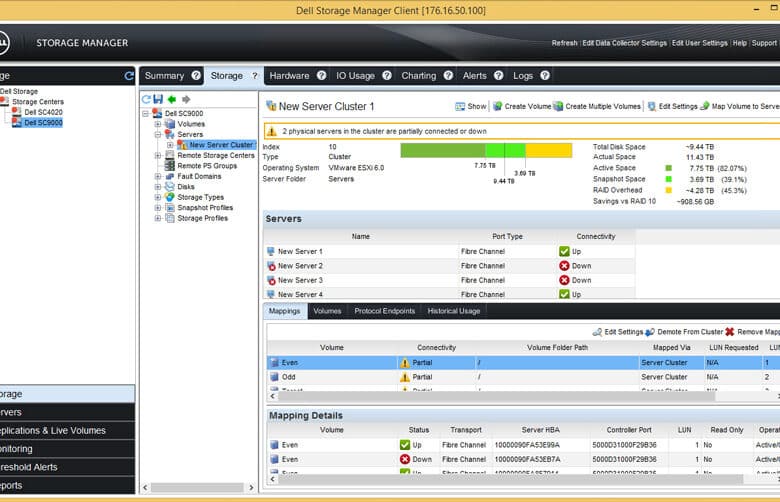Open Edit Data Collector Settings
Image resolution: width=780 pixels, height=502 pixels.
click(x=625, y=43)
